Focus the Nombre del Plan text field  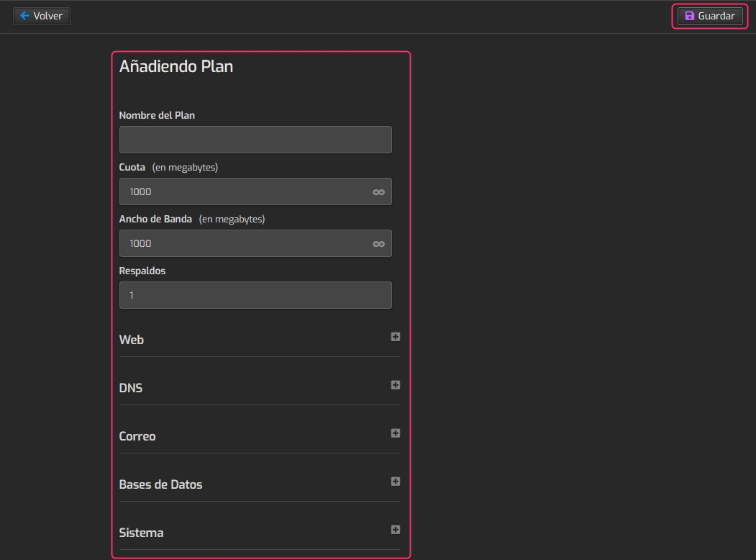pyautogui.click(x=255, y=140)
